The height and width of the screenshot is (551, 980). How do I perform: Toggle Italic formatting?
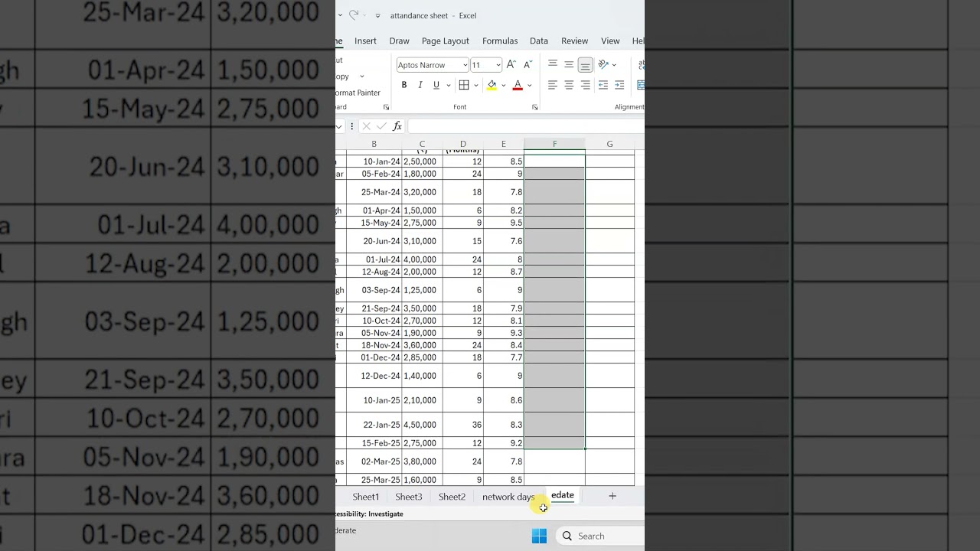(420, 85)
